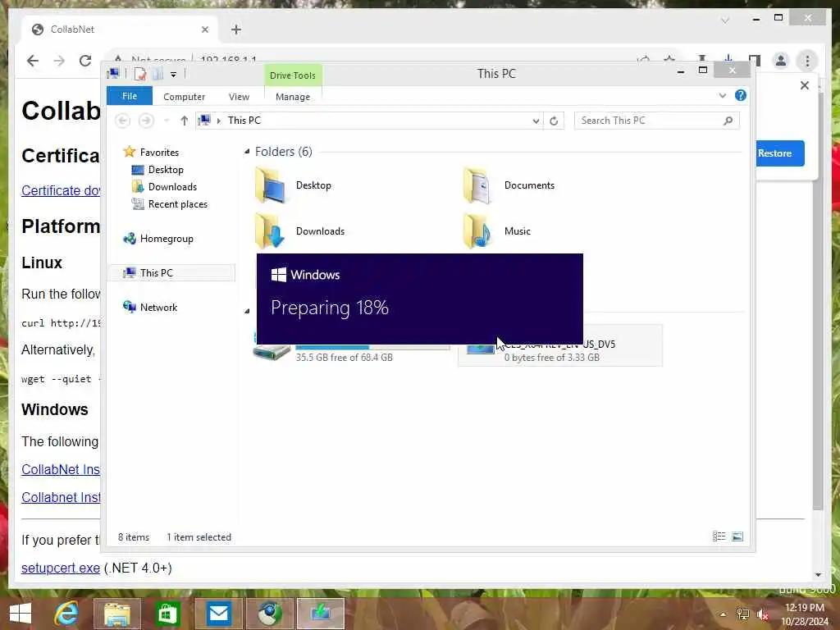Open the Chrome profile icon
Screen dimensions: 840x630
[x=781, y=61]
